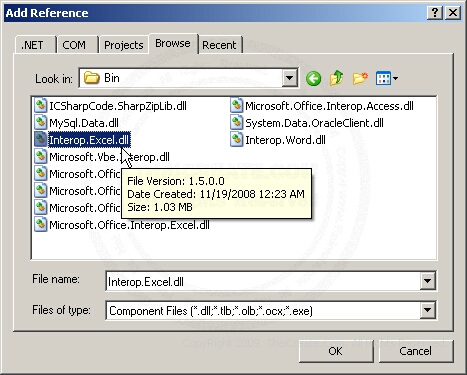Click the System.Data.OracleClient.dll file icon
Viewport: 467px width, 375px height.
click(236, 122)
